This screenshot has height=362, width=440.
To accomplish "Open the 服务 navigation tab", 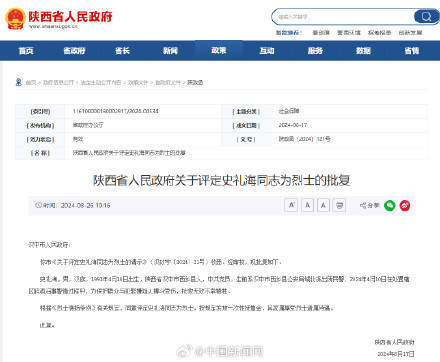I will pyautogui.click(x=315, y=51).
